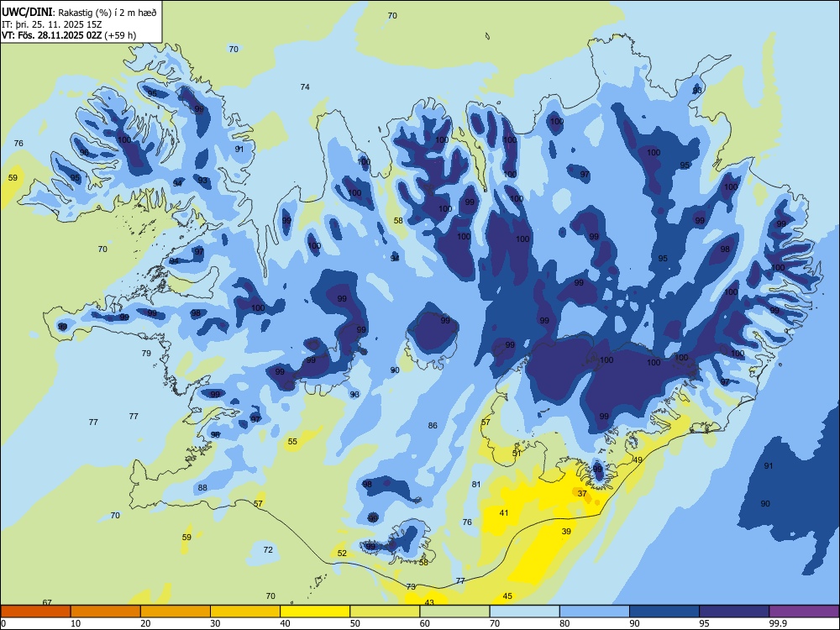Select the '81' humidity value in the south
This screenshot has height=630, width=840.
(476, 485)
